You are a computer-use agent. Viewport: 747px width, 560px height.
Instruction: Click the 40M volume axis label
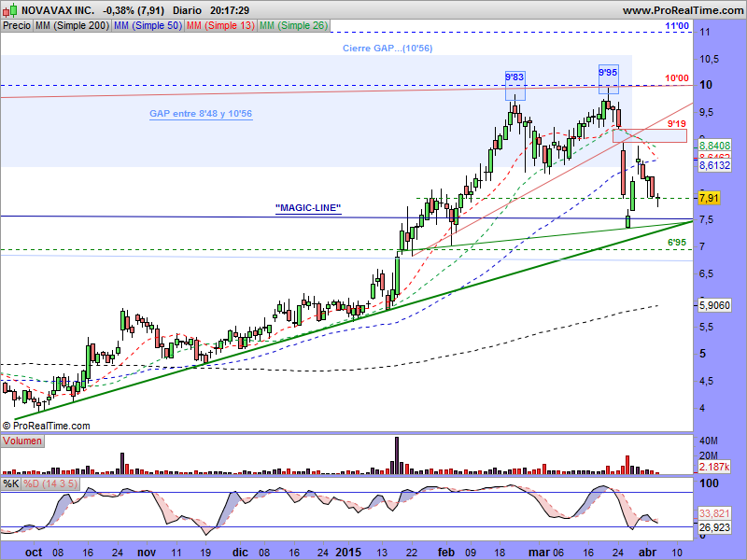(709, 441)
